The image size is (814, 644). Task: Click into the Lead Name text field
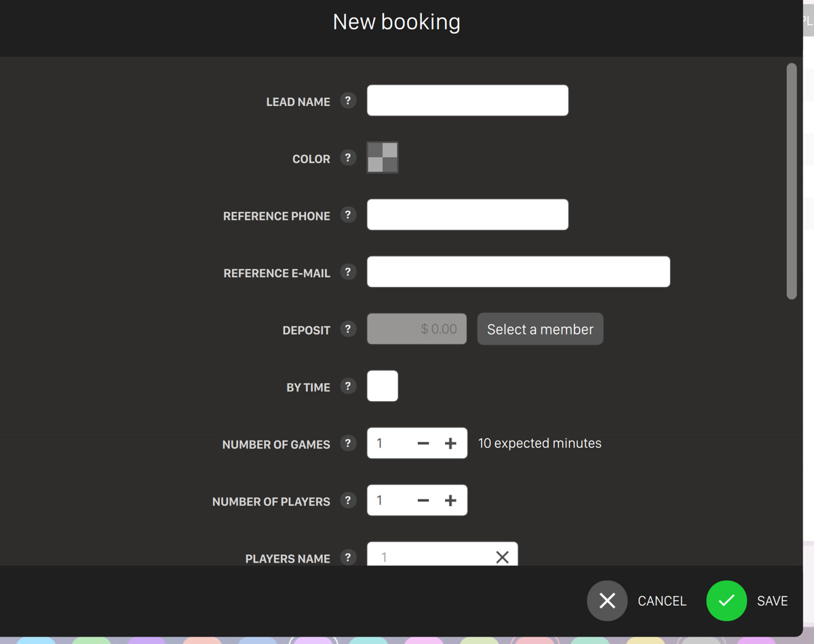pyautogui.click(x=467, y=100)
